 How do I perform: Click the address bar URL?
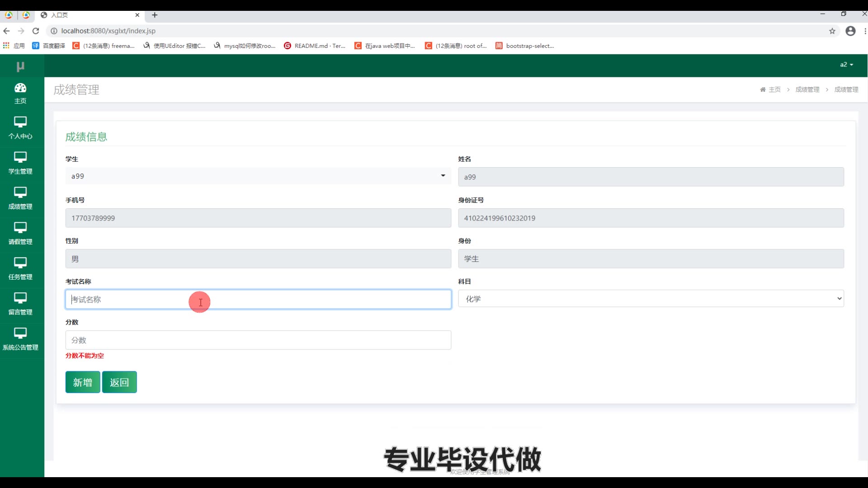(108, 31)
